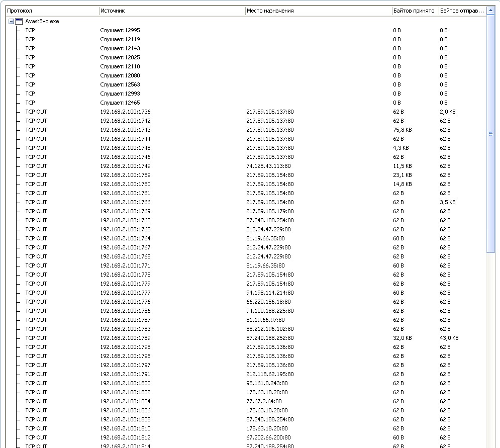Sort by Источник column header
Viewport: 500px width, 448px height.
[x=172, y=11]
